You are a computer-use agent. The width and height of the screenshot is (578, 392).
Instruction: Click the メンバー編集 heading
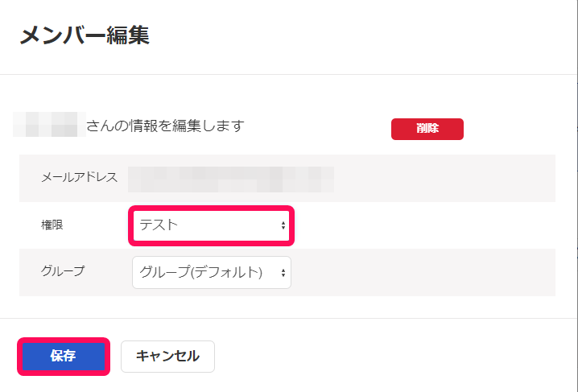(x=85, y=35)
